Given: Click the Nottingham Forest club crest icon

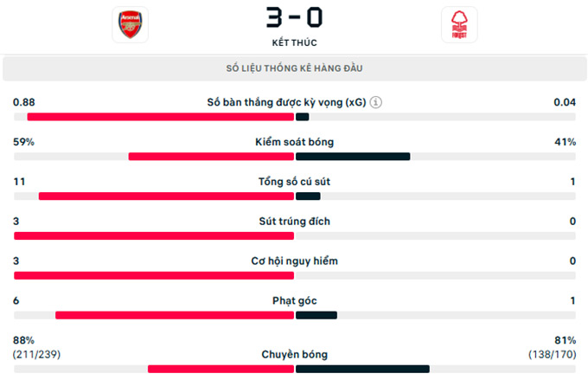Looking at the screenshot, I should (458, 25).
